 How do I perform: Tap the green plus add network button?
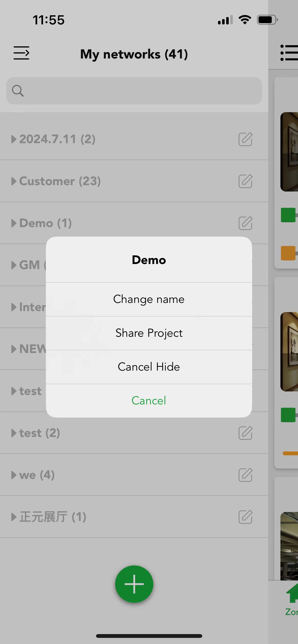(134, 584)
